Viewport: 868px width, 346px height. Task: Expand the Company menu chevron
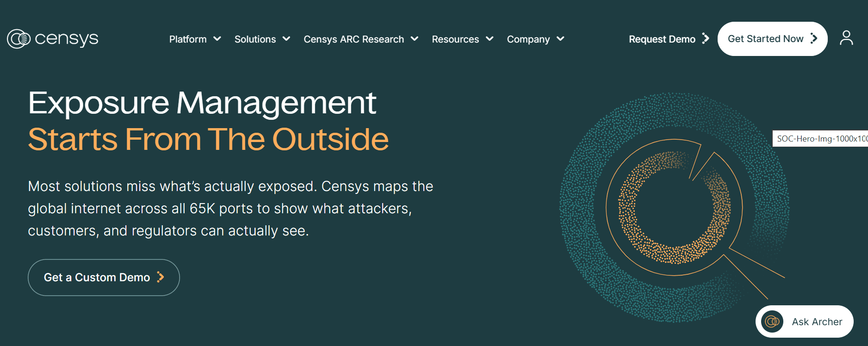pos(560,39)
